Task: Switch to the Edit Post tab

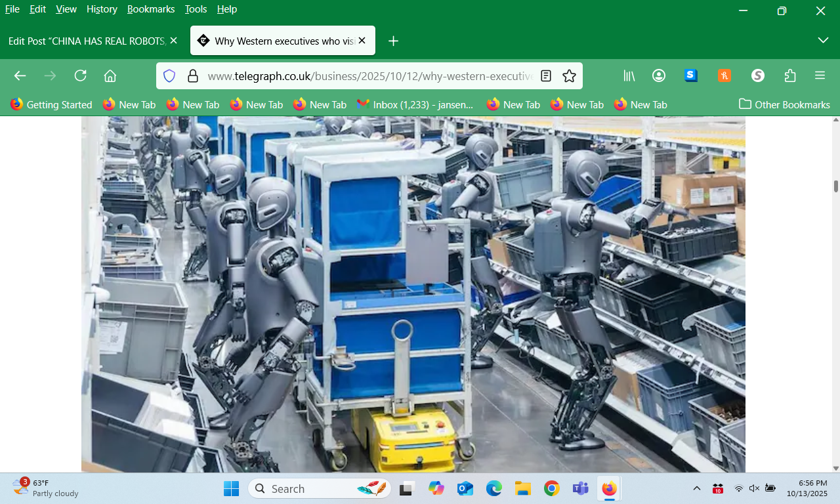Action: click(x=85, y=41)
